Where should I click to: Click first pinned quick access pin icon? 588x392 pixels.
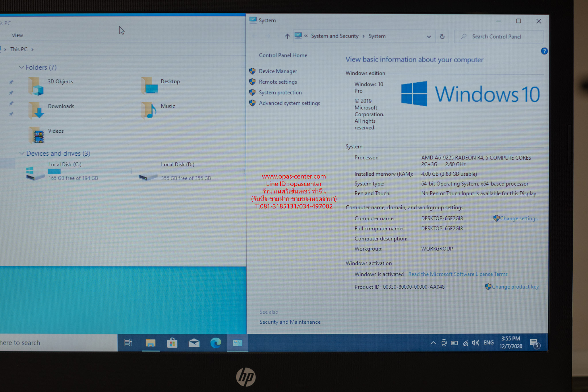click(11, 82)
